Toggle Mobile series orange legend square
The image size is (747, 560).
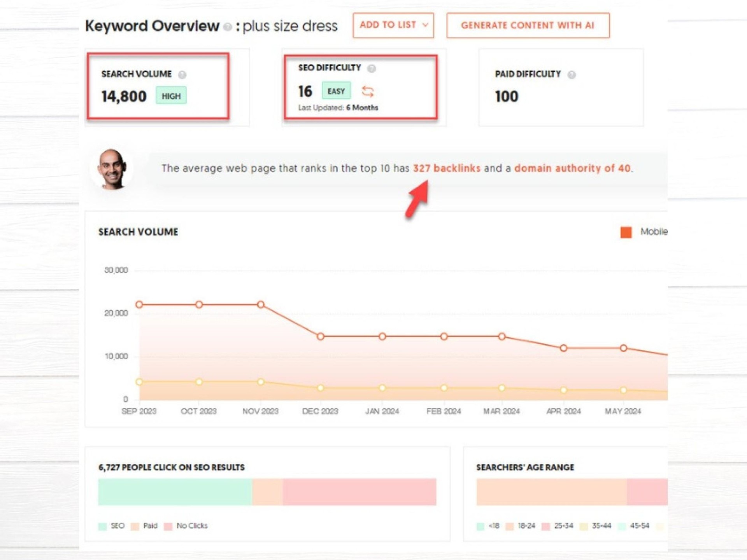click(x=626, y=232)
